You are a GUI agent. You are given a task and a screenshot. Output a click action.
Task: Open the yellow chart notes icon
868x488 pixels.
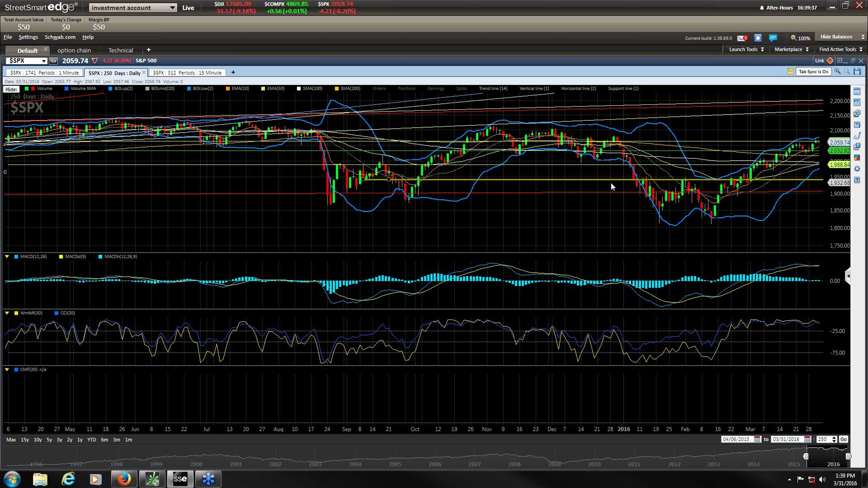[x=790, y=72]
